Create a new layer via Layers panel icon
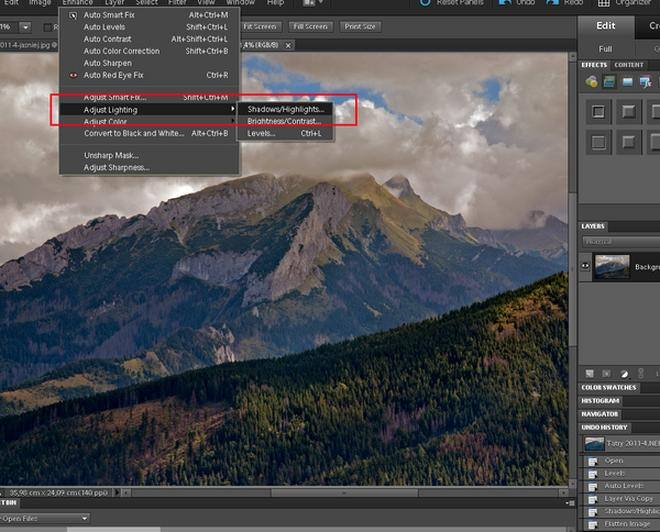 coord(590,374)
